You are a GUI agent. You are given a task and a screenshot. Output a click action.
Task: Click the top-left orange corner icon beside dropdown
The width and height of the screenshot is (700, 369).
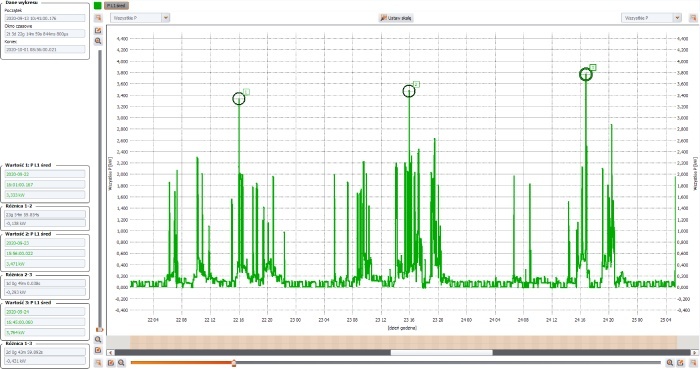tap(98, 18)
